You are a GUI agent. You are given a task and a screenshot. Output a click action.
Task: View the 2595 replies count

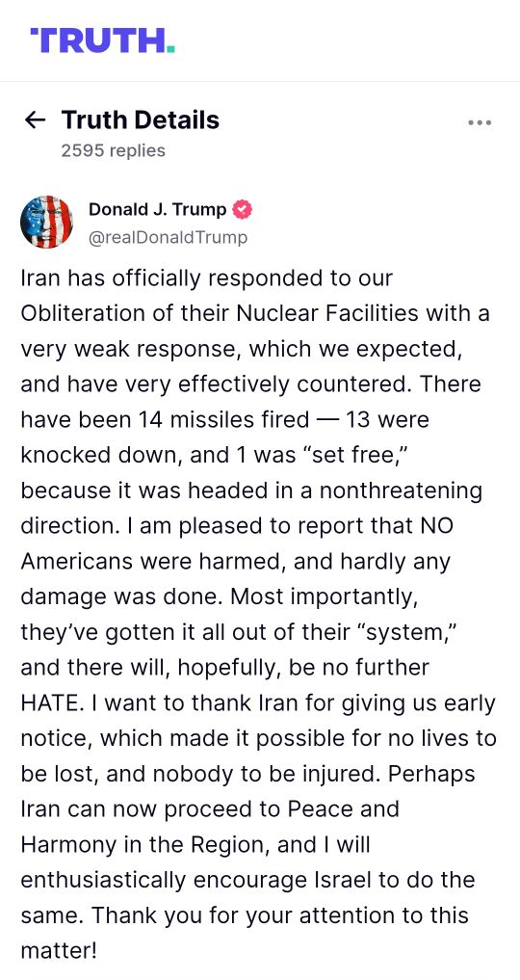click(x=113, y=150)
